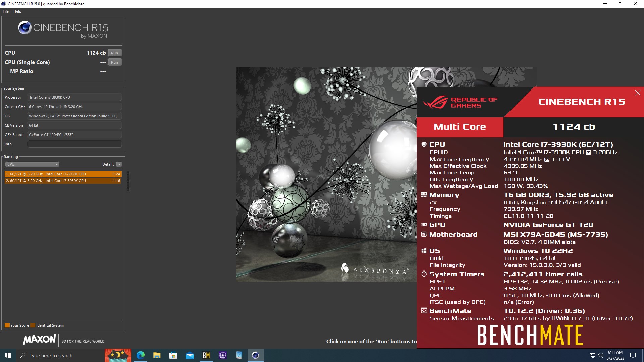
Task: Click the CPU chip icon in BenchMate panel
Action: pyautogui.click(x=424, y=144)
